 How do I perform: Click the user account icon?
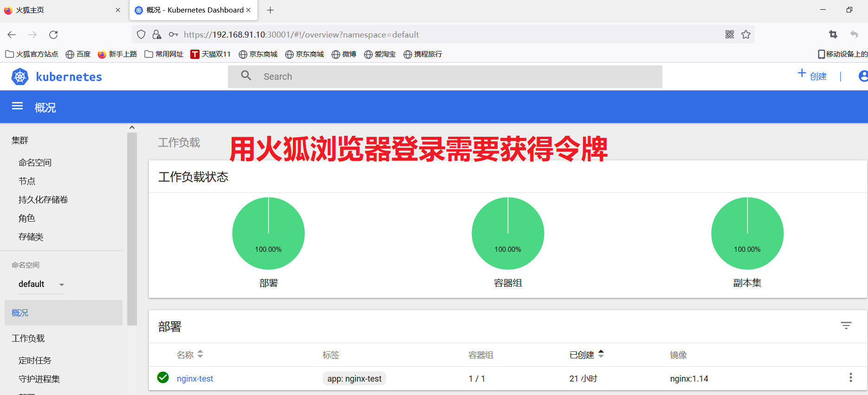click(863, 76)
